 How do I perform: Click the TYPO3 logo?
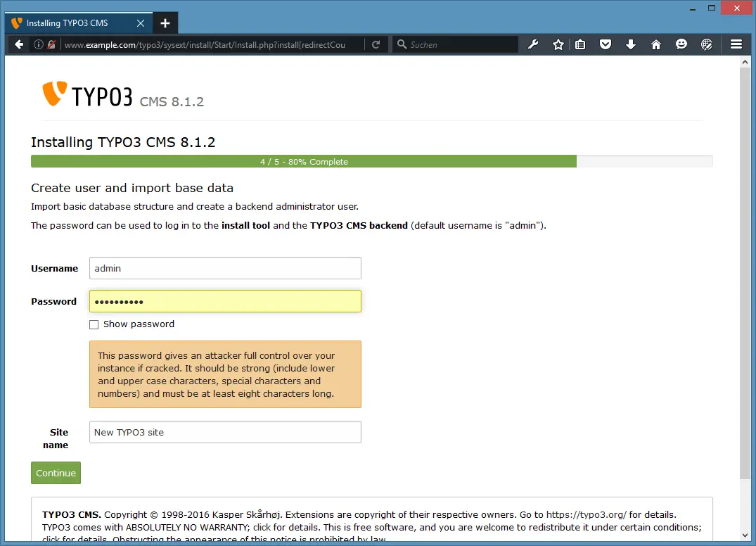coord(87,94)
